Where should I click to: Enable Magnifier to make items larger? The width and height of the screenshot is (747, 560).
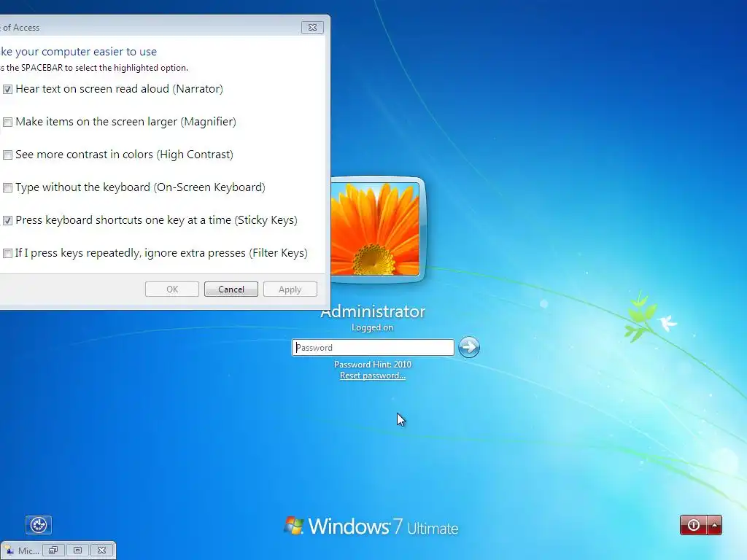pos(7,122)
